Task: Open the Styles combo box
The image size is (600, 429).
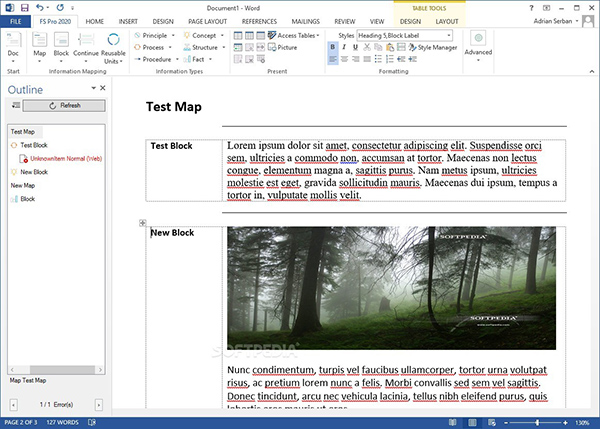Action: point(398,35)
